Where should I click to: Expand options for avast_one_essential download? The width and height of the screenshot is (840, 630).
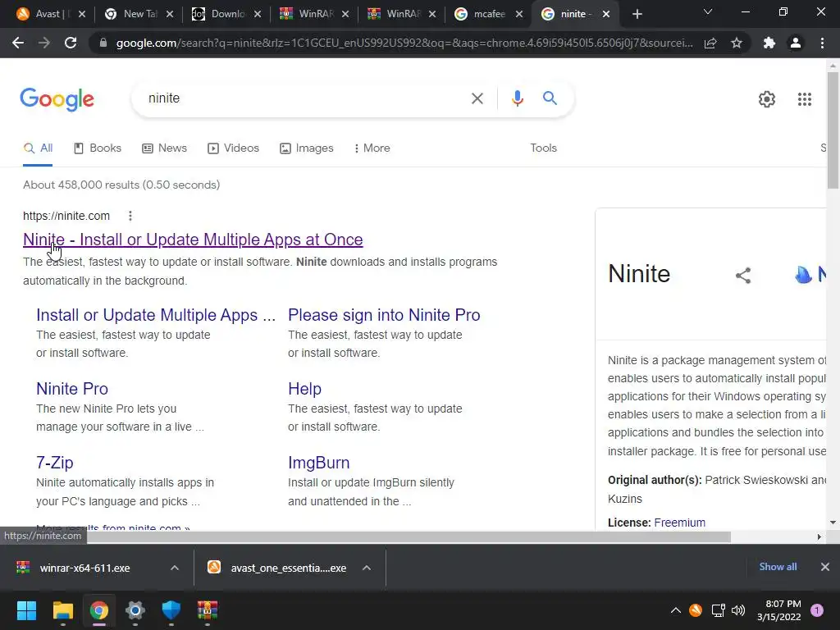click(367, 568)
